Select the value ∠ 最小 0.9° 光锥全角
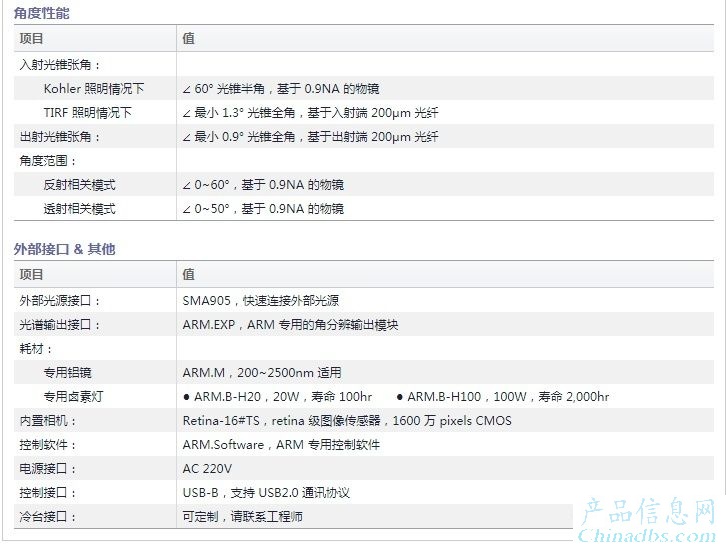This screenshot has height=544, width=728. point(239,136)
